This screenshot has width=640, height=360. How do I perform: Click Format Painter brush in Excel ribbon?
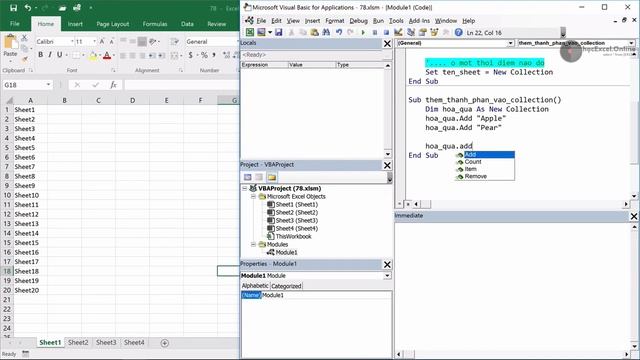pos(24,59)
